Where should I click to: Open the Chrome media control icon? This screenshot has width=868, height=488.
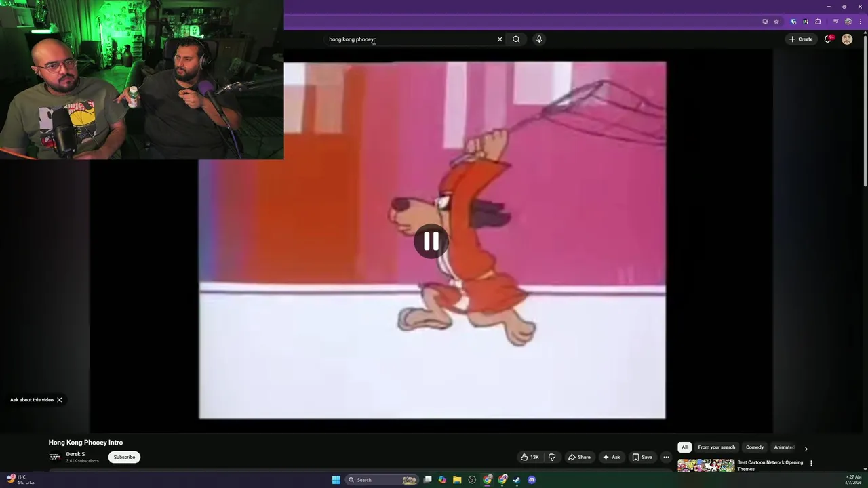click(835, 22)
